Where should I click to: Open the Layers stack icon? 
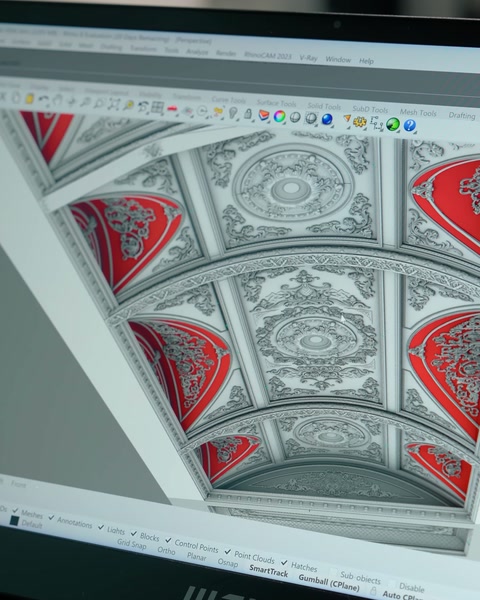(264, 115)
